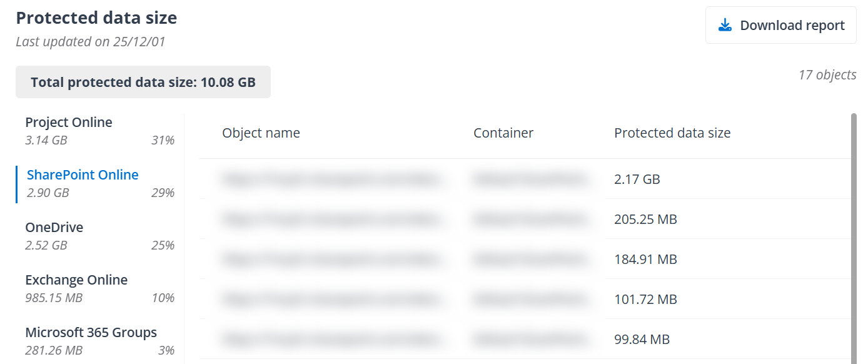The width and height of the screenshot is (868, 364).
Task: Click the blurred container in the second row
Action: click(x=530, y=220)
